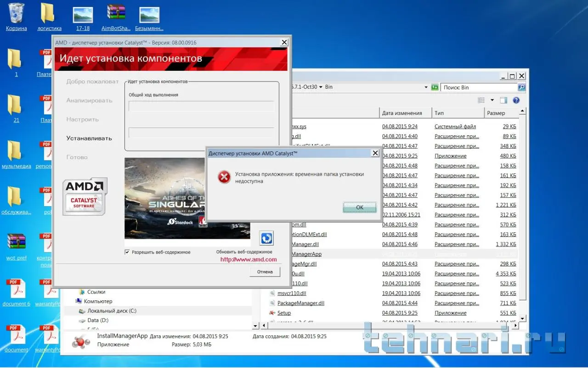Toggle the Explorer preview pane icon

(x=503, y=100)
